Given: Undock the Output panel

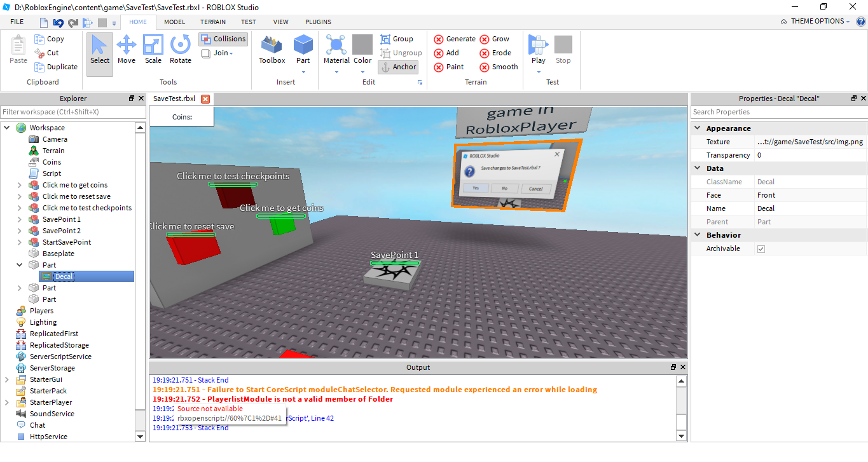Looking at the screenshot, I should point(673,367).
